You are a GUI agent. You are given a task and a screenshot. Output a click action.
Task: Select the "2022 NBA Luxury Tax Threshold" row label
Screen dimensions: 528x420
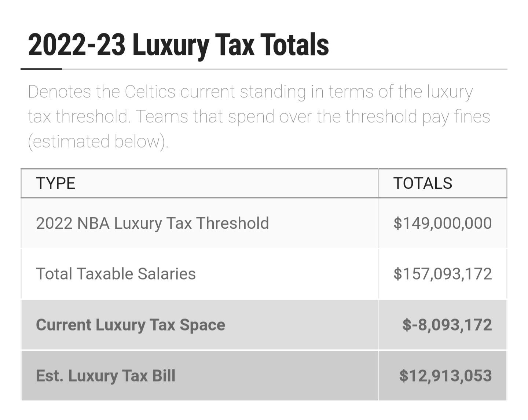pyautogui.click(x=152, y=223)
